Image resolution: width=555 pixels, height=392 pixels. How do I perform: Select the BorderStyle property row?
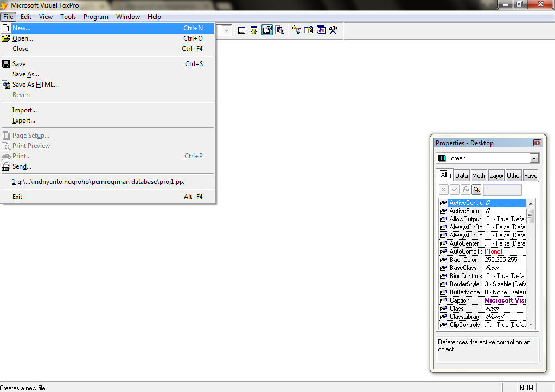[x=482, y=284]
